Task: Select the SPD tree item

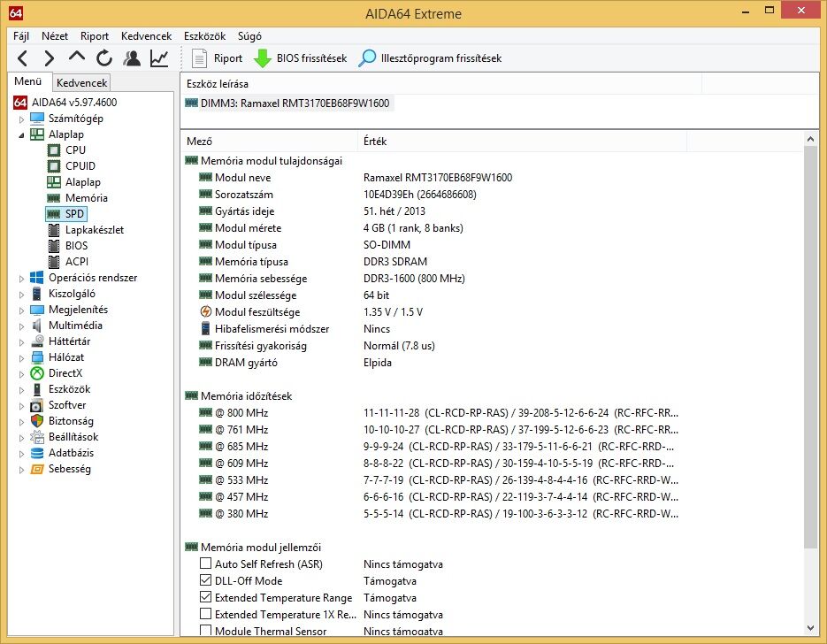Action: click(x=74, y=213)
